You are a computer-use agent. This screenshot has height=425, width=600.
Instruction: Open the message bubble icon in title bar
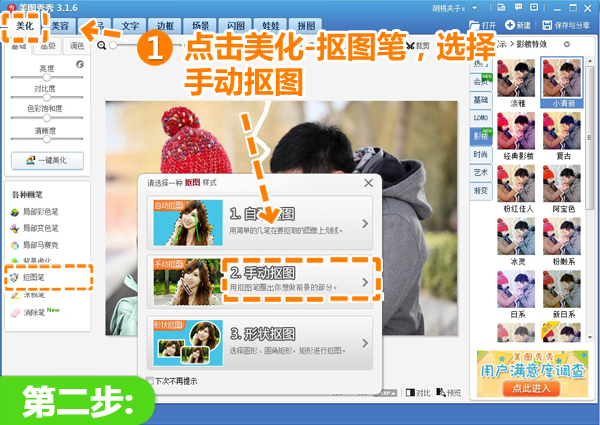pyautogui.click(x=518, y=7)
